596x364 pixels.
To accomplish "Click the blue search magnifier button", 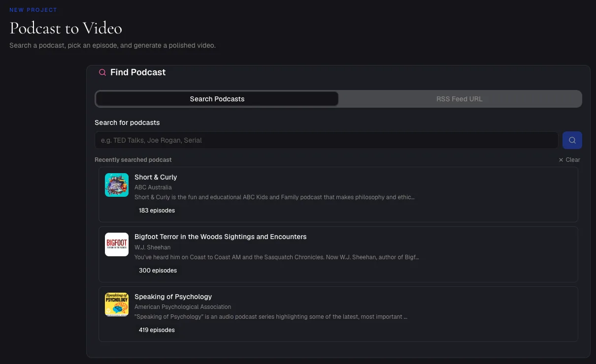I will pos(572,140).
